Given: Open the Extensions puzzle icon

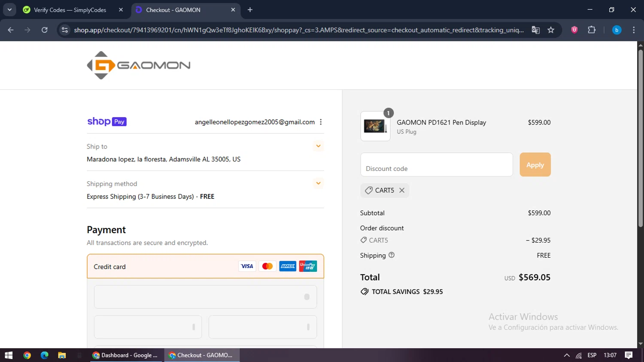Looking at the screenshot, I should (592, 30).
